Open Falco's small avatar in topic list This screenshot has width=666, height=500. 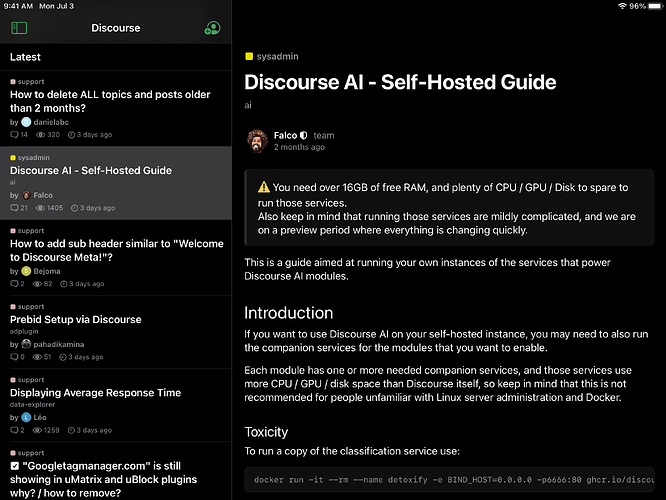click(x=26, y=195)
